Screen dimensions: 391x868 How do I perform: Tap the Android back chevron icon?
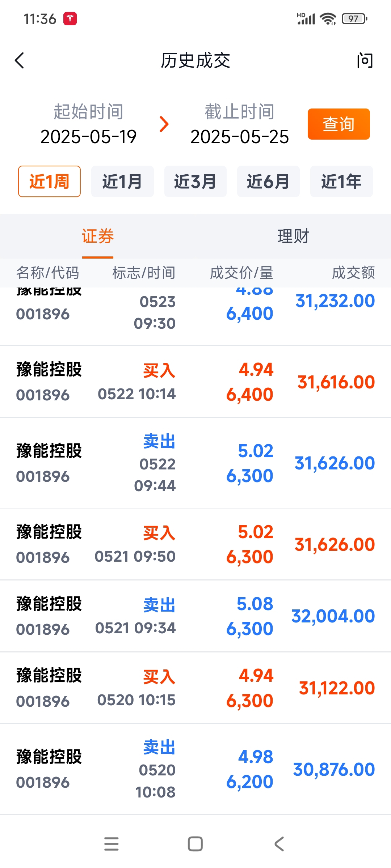(x=279, y=844)
